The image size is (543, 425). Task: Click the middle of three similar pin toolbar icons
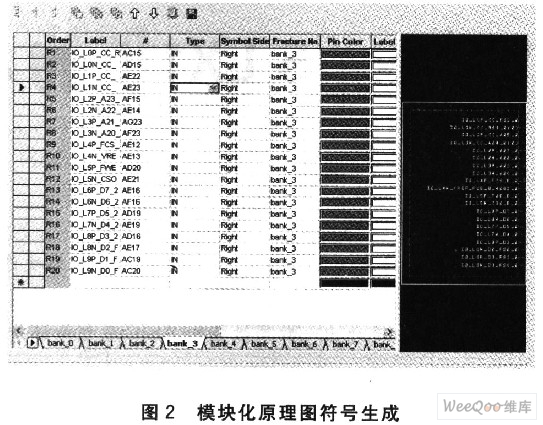(97, 14)
